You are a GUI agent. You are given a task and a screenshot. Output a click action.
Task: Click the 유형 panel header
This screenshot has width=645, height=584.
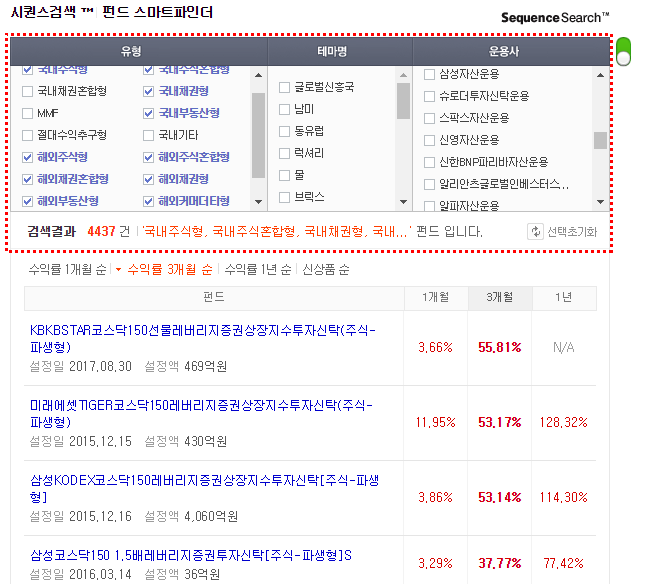(139, 51)
